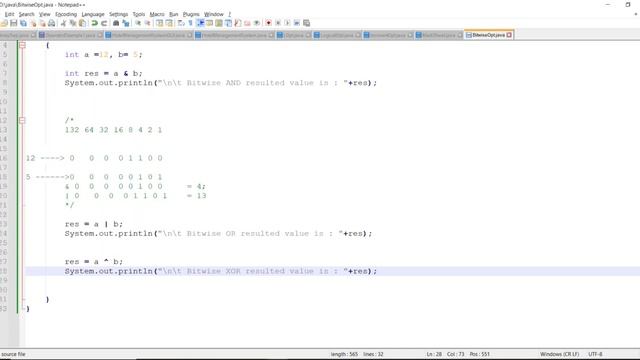640x360 pixels.
Task: Click 'Ln : 28' in status bar
Action: [x=434, y=354]
